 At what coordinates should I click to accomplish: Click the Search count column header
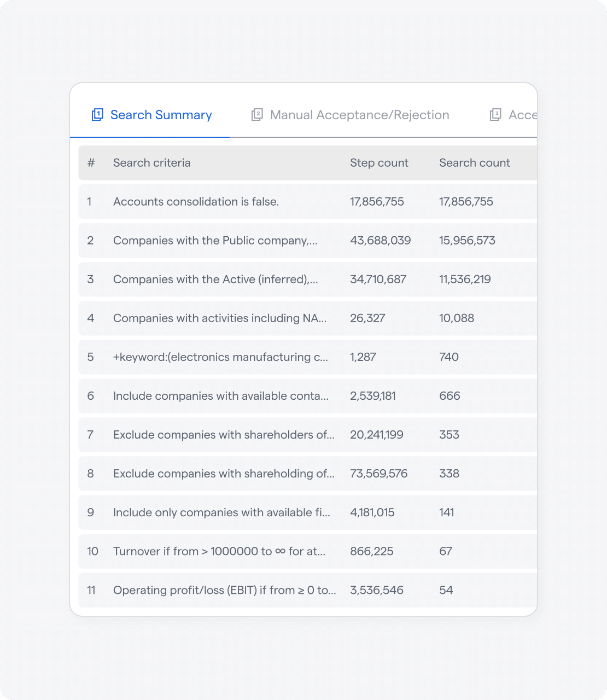[474, 163]
